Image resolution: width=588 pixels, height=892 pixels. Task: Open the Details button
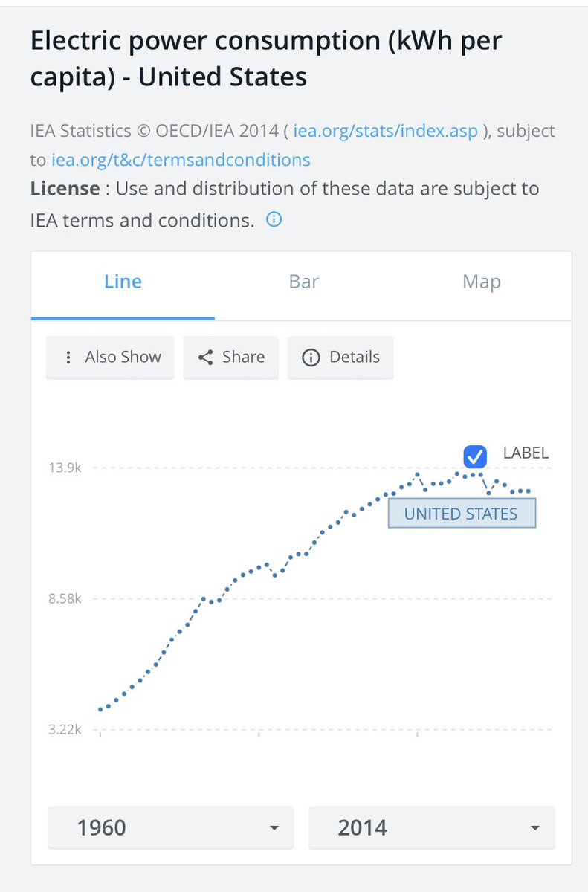[340, 358]
